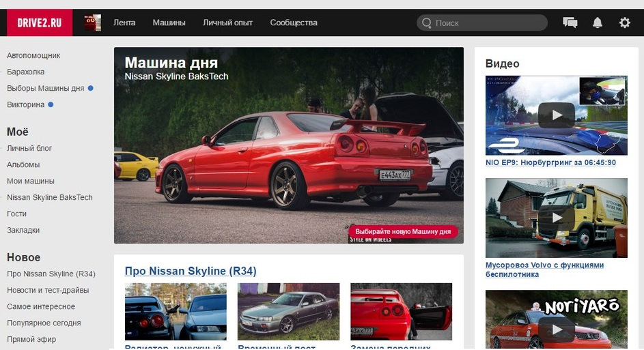Screen dimensions: 644x350
Task: Go to Автопомощник in sidebar
Action: point(33,55)
